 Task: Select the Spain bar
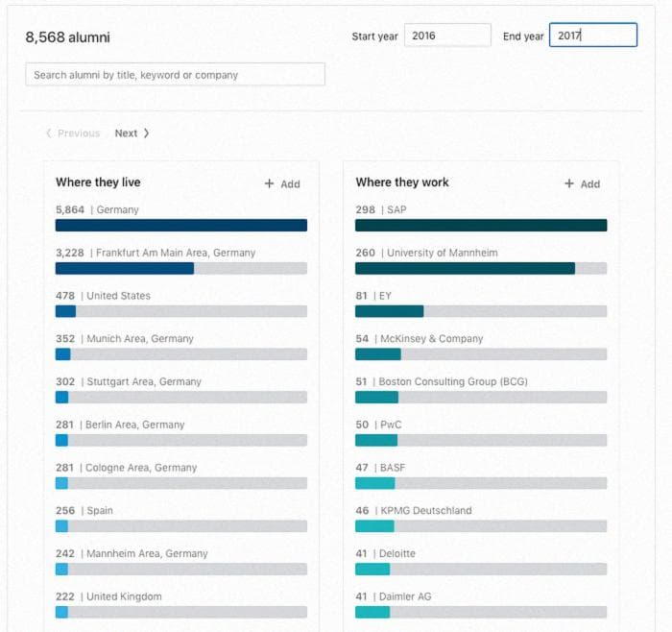click(181, 526)
